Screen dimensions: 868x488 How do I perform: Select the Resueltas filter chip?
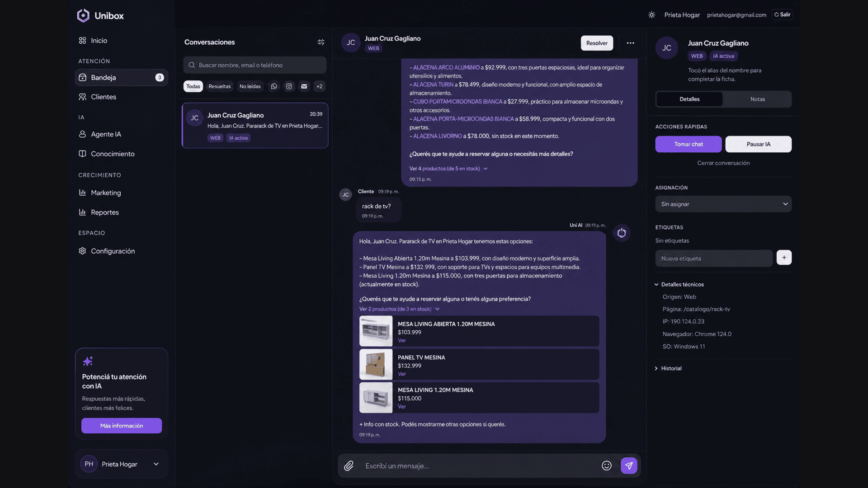pos(219,86)
